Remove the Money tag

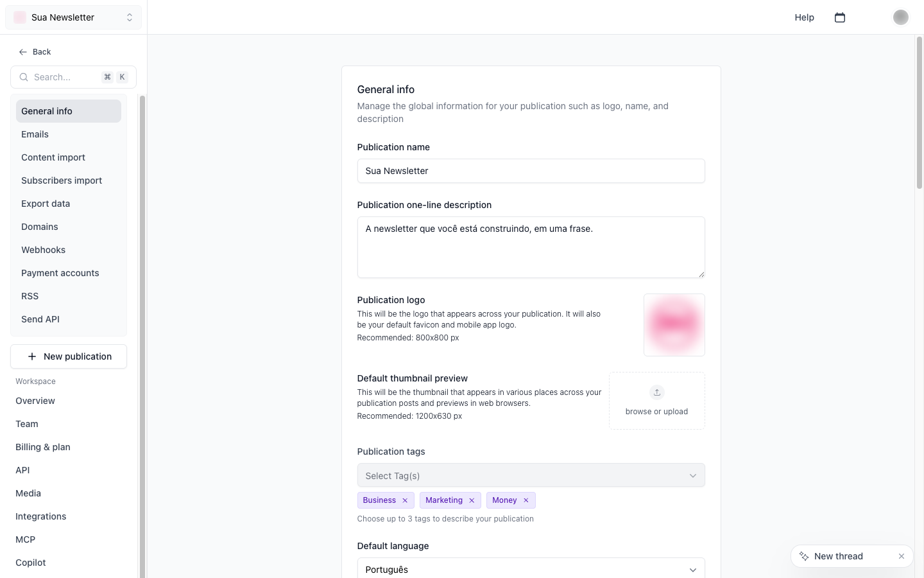coord(526,500)
